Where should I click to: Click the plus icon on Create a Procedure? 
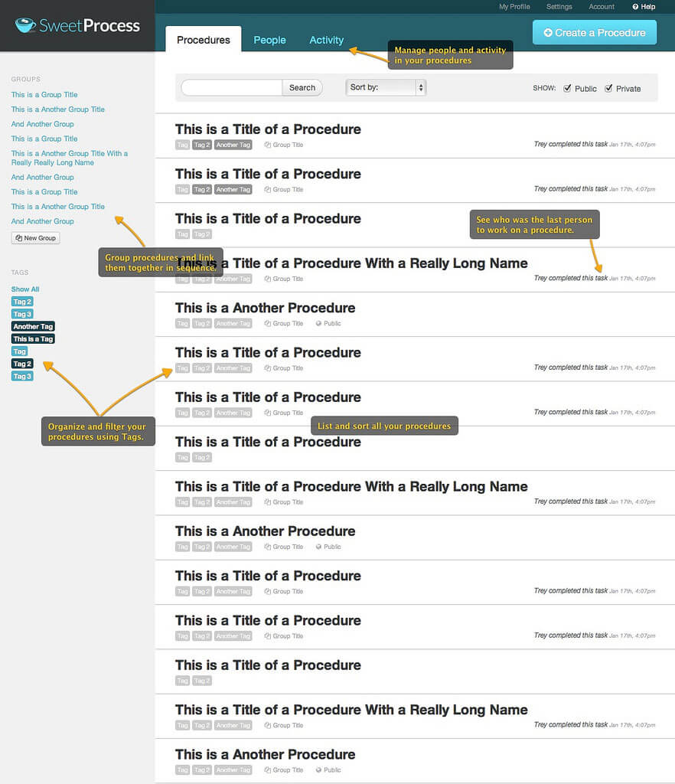coord(546,33)
